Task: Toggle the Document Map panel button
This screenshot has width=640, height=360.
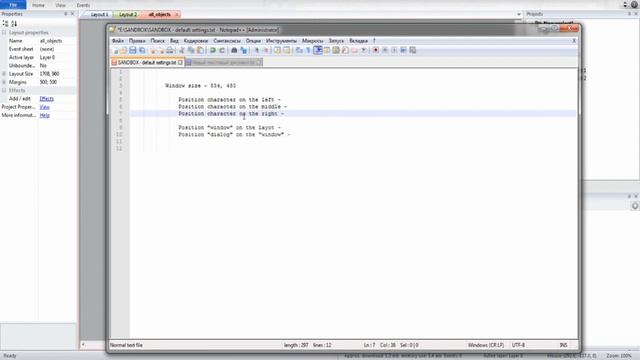Action: (336, 50)
